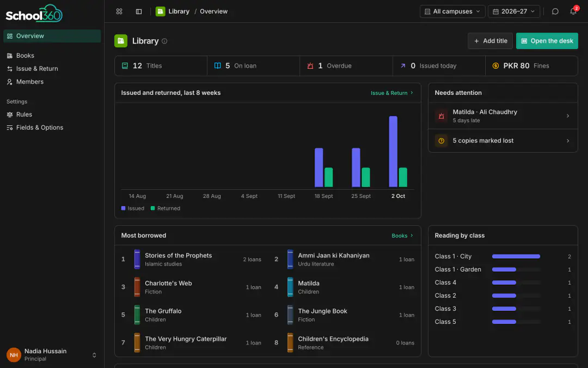Click the Overdue alarm icon in stats
Viewport: 588px width, 368px height.
point(310,66)
